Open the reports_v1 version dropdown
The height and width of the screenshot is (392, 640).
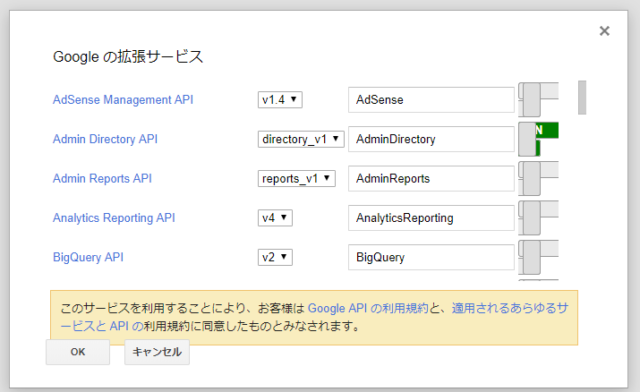(296, 178)
